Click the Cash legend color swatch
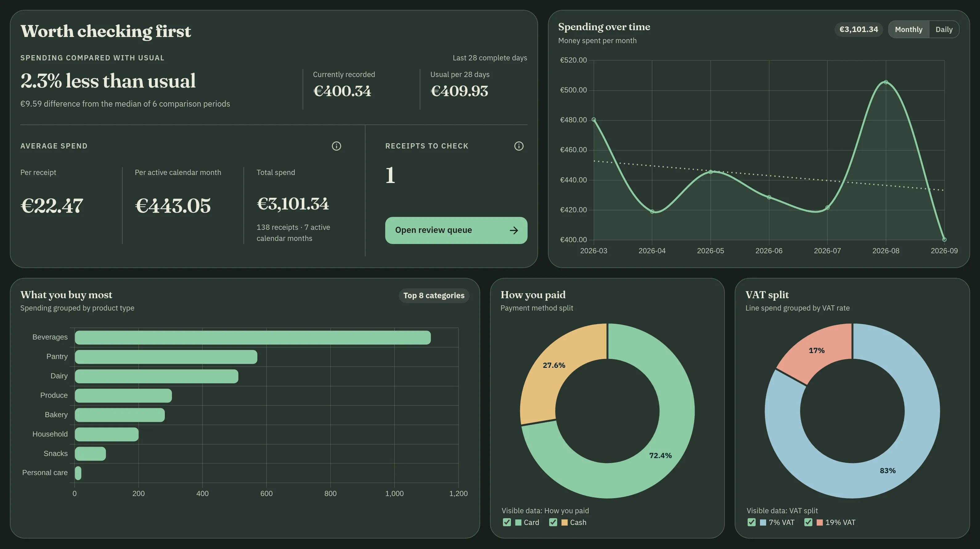 (x=565, y=523)
